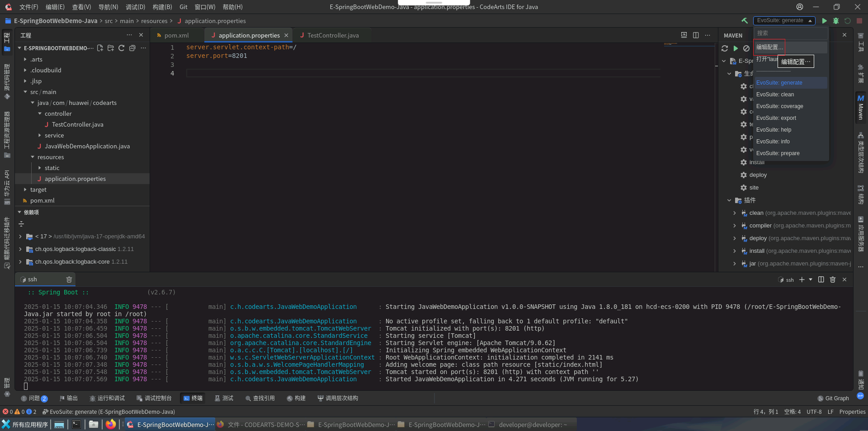868x431 pixels.
Task: Collapse all folders in the project explorer
Action: click(132, 48)
